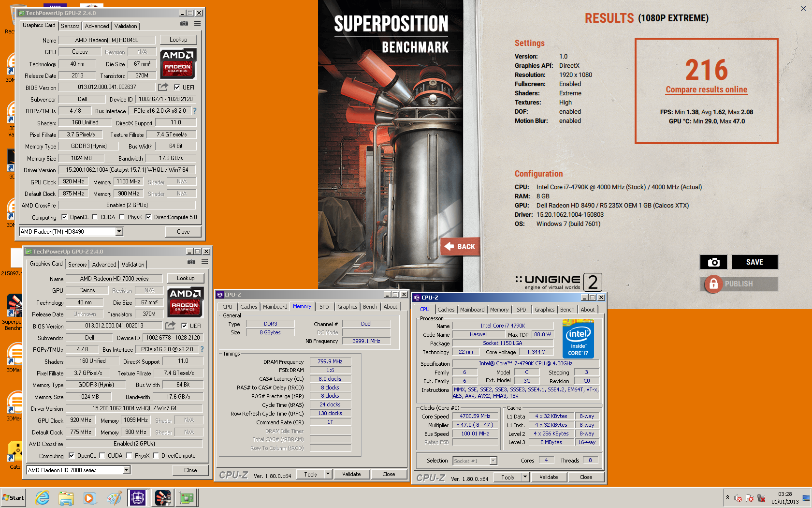The height and width of the screenshot is (508, 812).
Task: Switch to GPU-Z taskbar icon
Action: (187, 497)
